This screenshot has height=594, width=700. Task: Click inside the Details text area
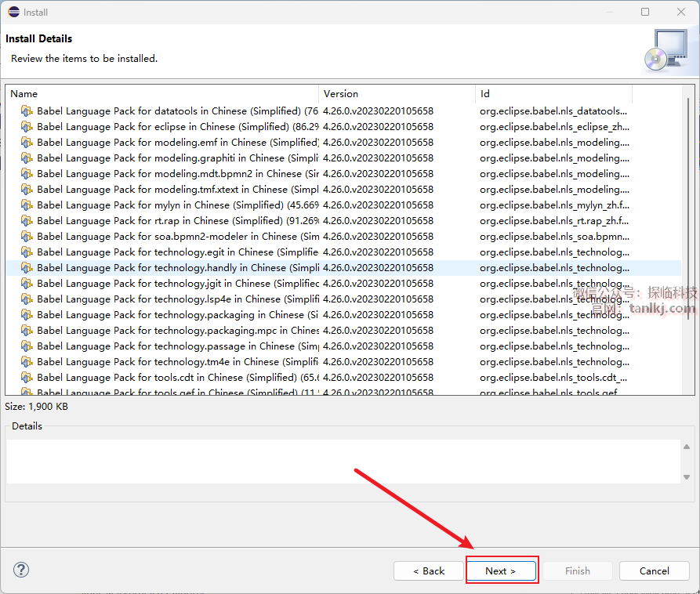pyautogui.click(x=343, y=461)
